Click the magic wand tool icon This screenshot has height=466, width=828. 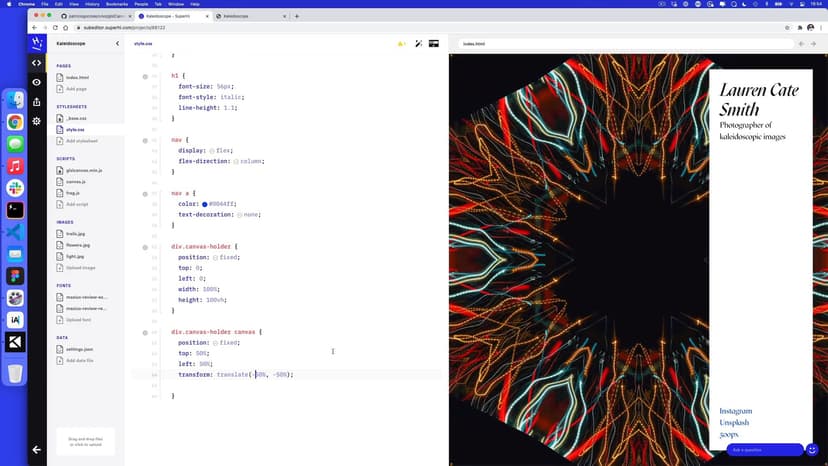[419, 44]
